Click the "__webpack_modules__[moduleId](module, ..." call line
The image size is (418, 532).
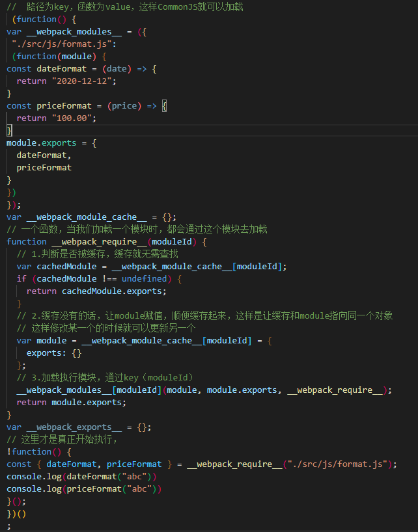(204, 390)
